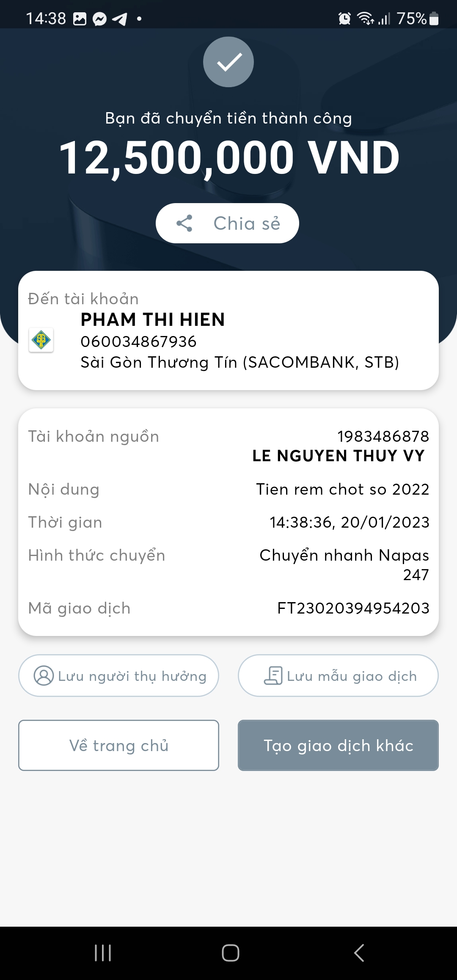Image resolution: width=457 pixels, height=980 pixels.
Task: Tap the Chia sẻ share button
Action: (228, 223)
